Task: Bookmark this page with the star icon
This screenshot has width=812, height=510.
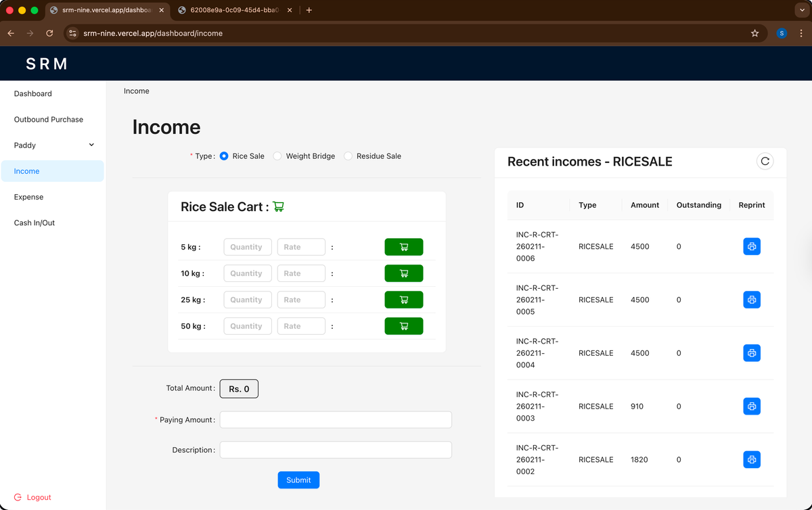Action: [x=755, y=33]
